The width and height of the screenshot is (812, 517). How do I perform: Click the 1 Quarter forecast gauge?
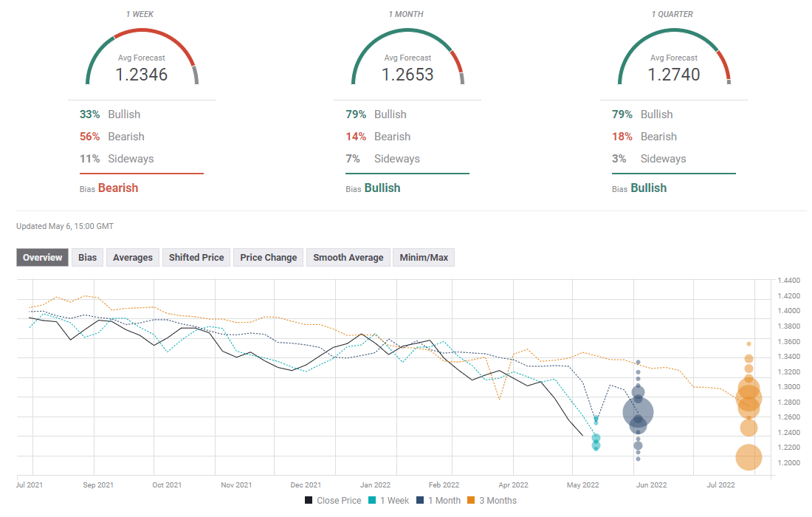(673, 58)
